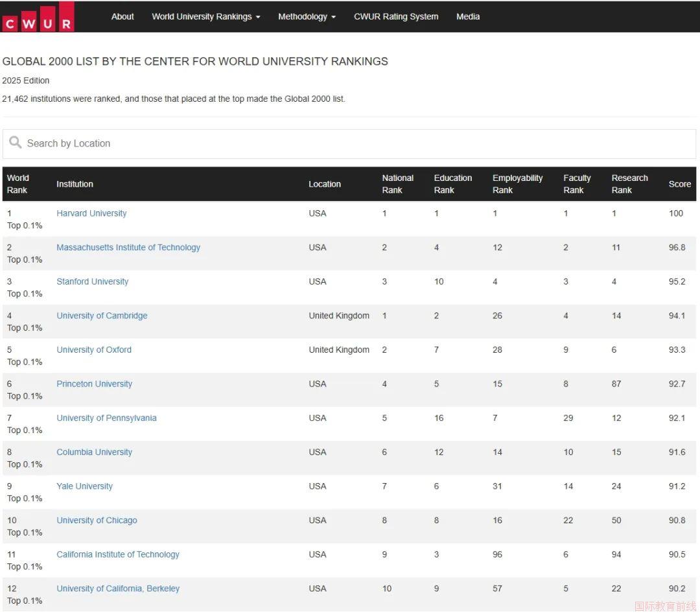The image size is (700, 614).
Task: Focus the Search by Location field
Action: (x=349, y=144)
